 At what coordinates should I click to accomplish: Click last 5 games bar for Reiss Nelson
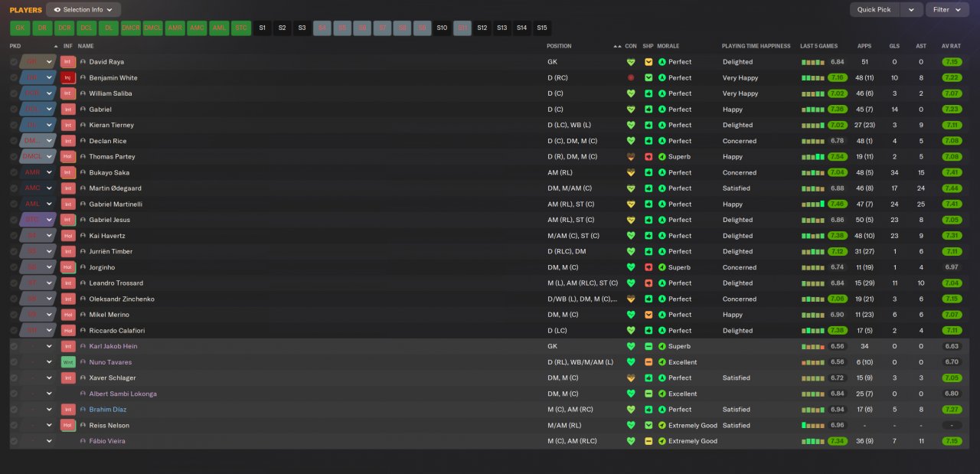coord(813,425)
